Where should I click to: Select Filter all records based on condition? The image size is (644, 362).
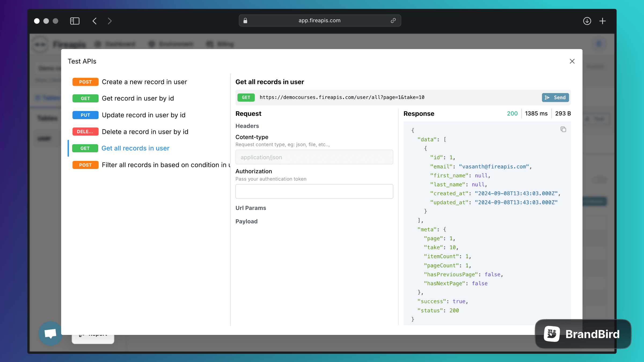tap(151, 165)
